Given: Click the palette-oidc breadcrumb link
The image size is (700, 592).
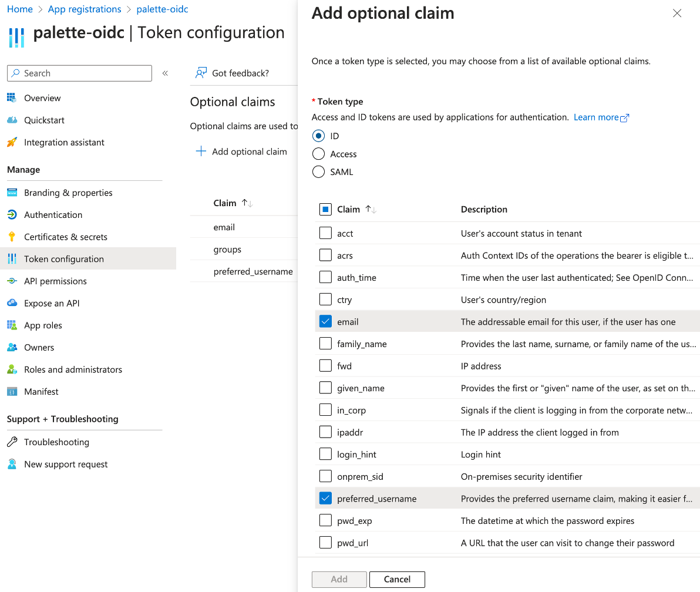Looking at the screenshot, I should 162,9.
